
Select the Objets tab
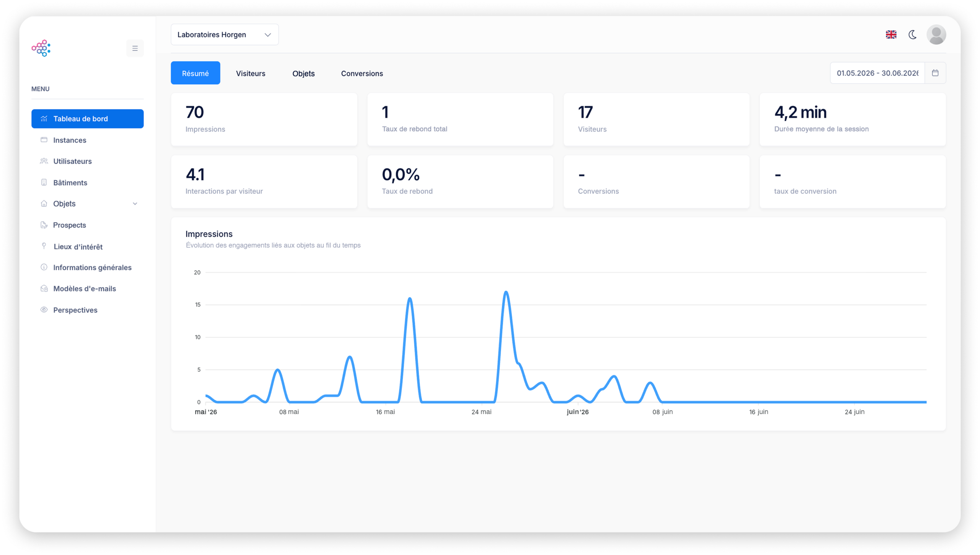[303, 73]
